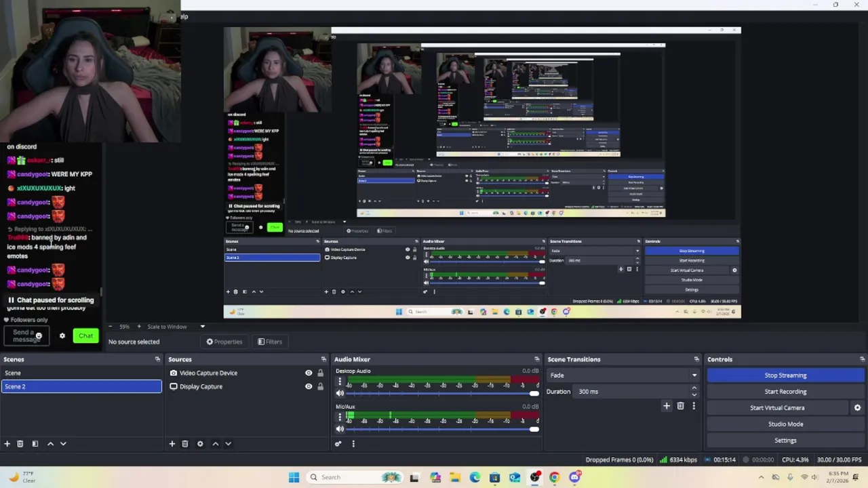Open the Fade transition dropdown
Screen dimensions: 868x488
(623, 375)
